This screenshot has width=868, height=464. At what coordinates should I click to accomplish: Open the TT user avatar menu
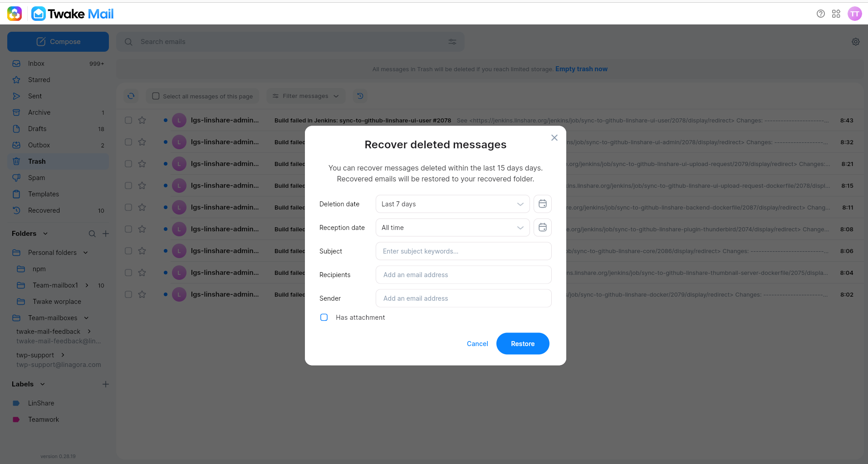pyautogui.click(x=854, y=14)
